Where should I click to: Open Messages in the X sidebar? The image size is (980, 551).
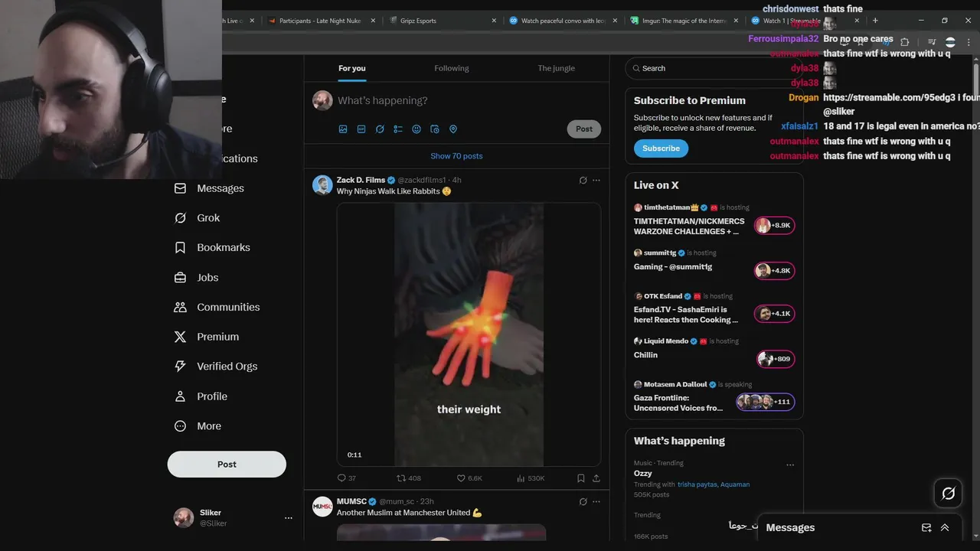click(209, 188)
